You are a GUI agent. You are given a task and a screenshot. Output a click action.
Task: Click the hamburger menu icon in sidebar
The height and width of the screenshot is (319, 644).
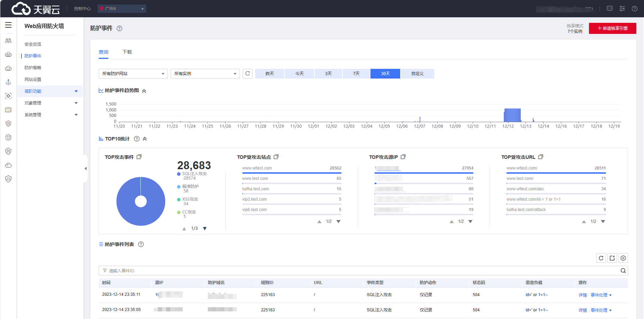click(8, 25)
